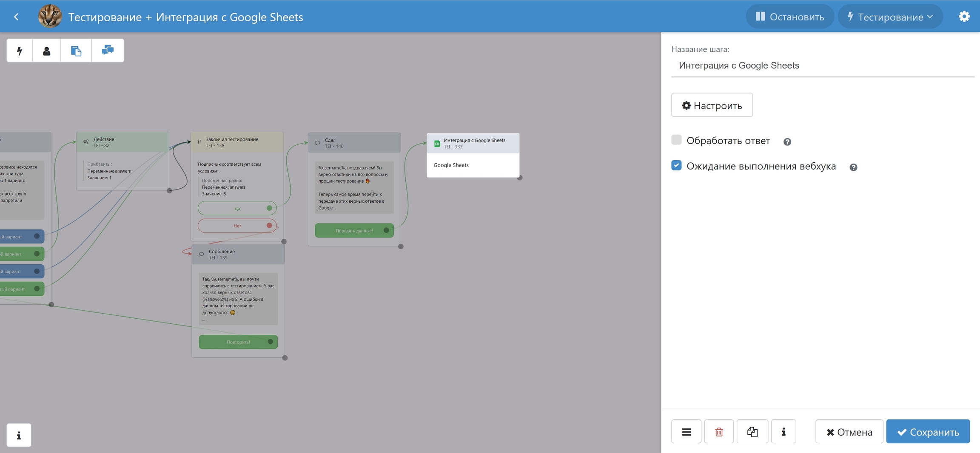Uncheck 'Ожидание выполнения вебхука' checkbox

click(676, 165)
